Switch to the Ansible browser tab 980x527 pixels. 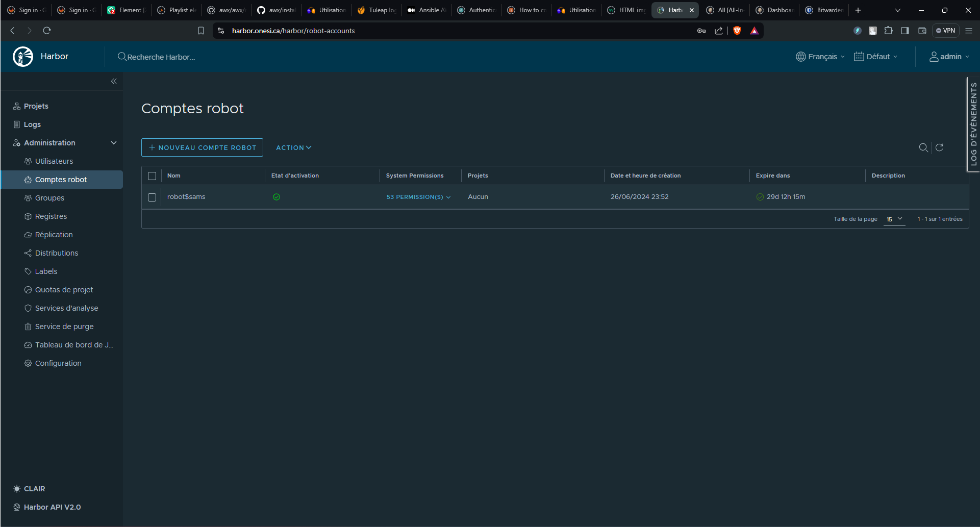tap(426, 10)
